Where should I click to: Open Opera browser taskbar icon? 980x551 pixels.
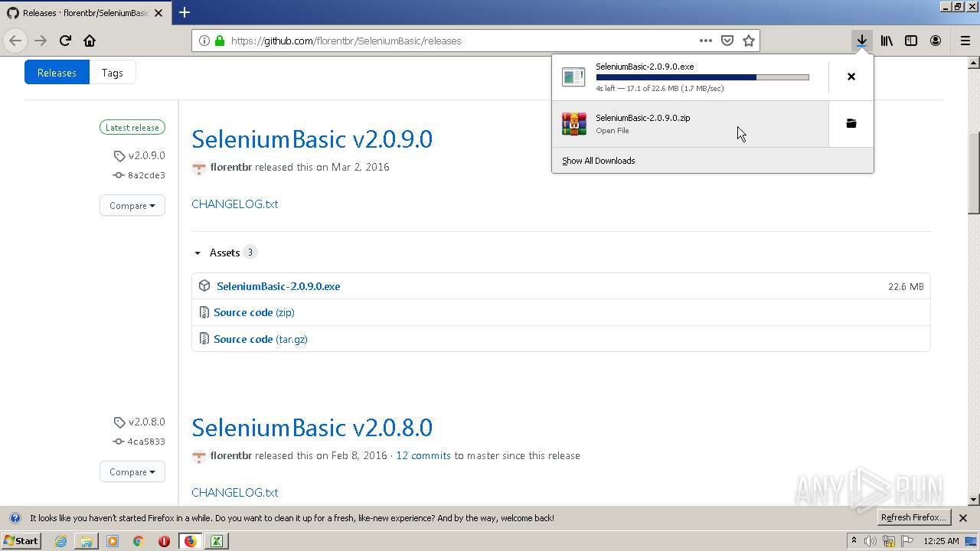click(x=164, y=541)
